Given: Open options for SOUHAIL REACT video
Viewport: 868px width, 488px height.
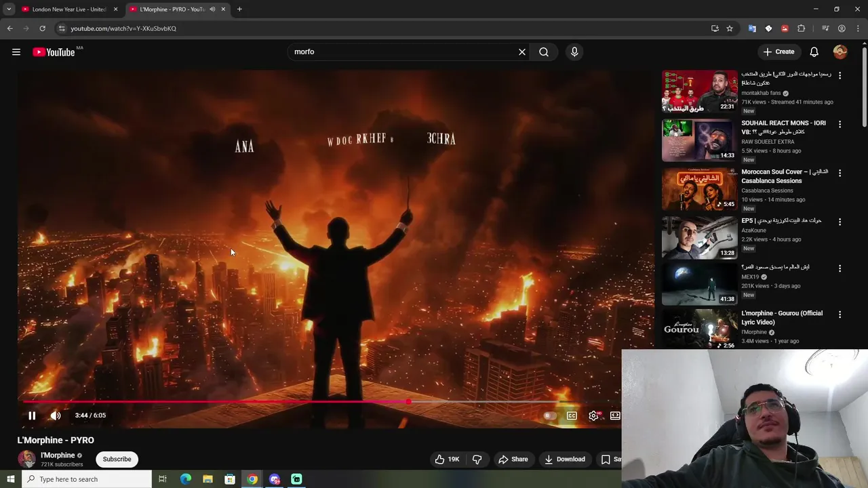Looking at the screenshot, I should (840, 125).
